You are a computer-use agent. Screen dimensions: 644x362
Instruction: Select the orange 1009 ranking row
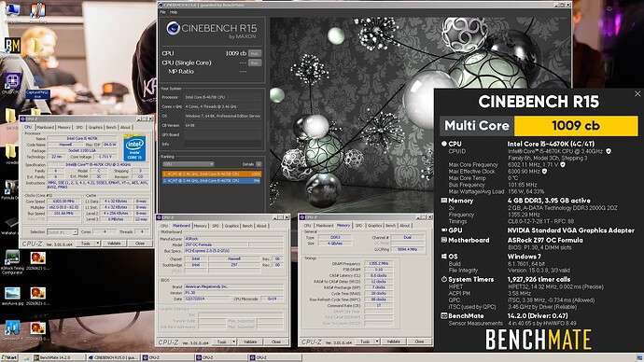pyautogui.click(x=212, y=174)
